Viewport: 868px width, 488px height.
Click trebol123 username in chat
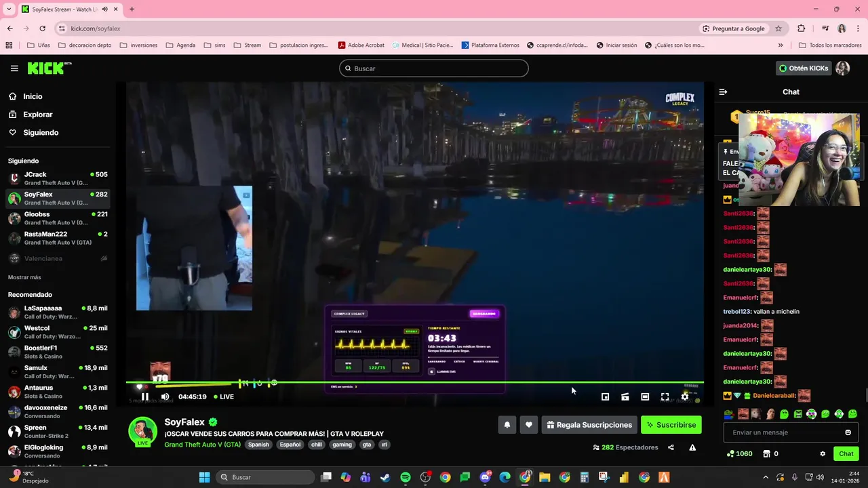tap(736, 312)
